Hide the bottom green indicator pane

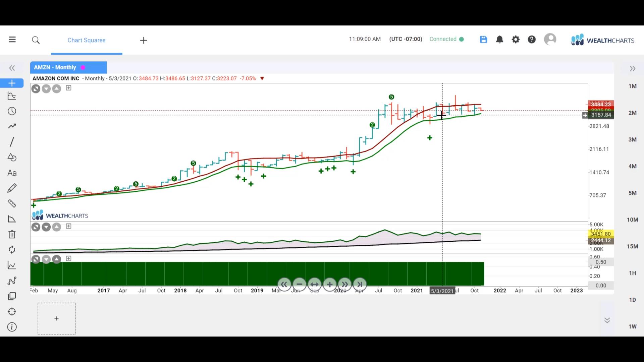36,259
